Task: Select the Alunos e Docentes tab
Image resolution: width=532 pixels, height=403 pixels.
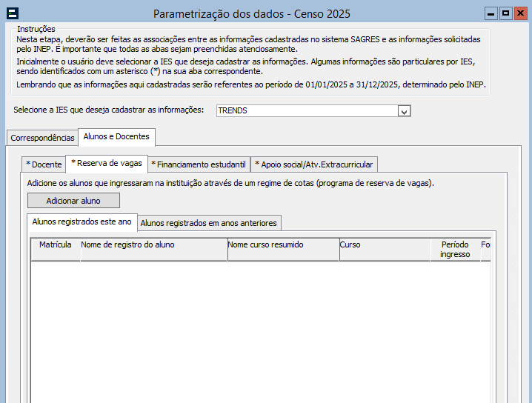Action: click(116, 137)
